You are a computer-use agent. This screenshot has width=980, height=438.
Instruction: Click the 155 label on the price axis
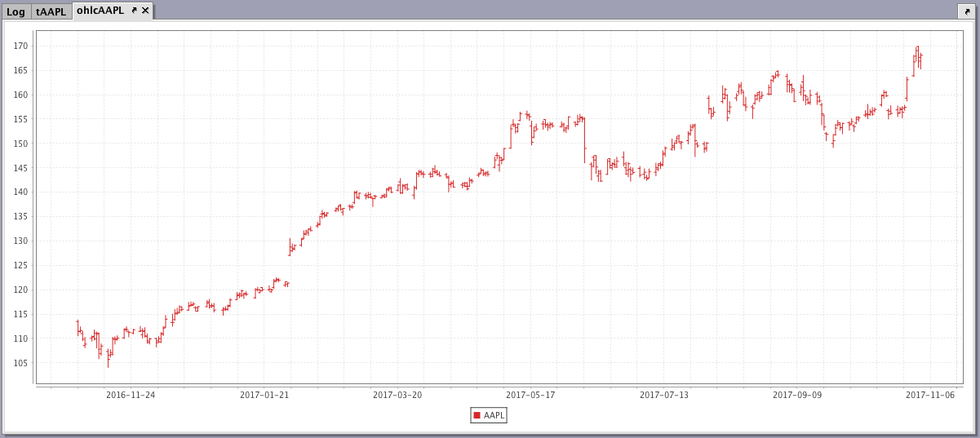pos(21,119)
